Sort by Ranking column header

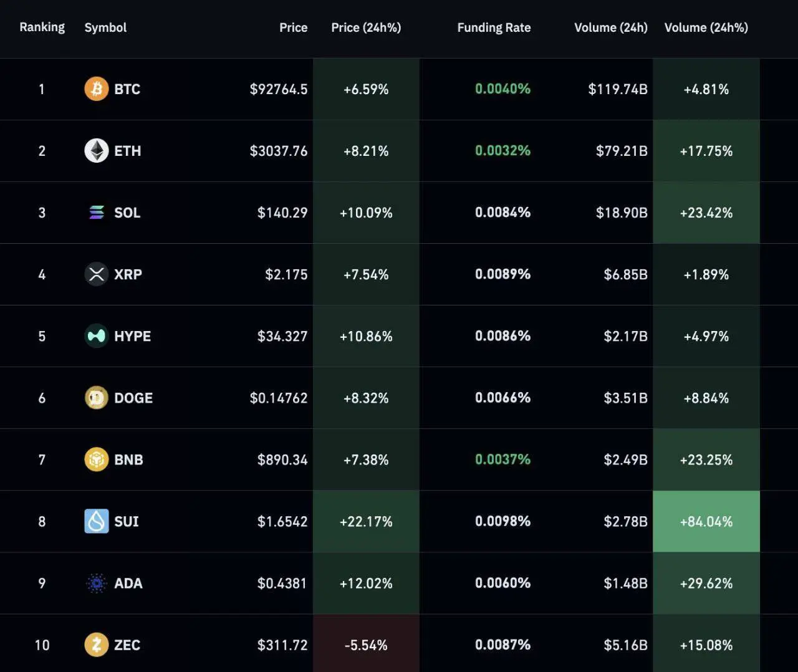coord(42,27)
